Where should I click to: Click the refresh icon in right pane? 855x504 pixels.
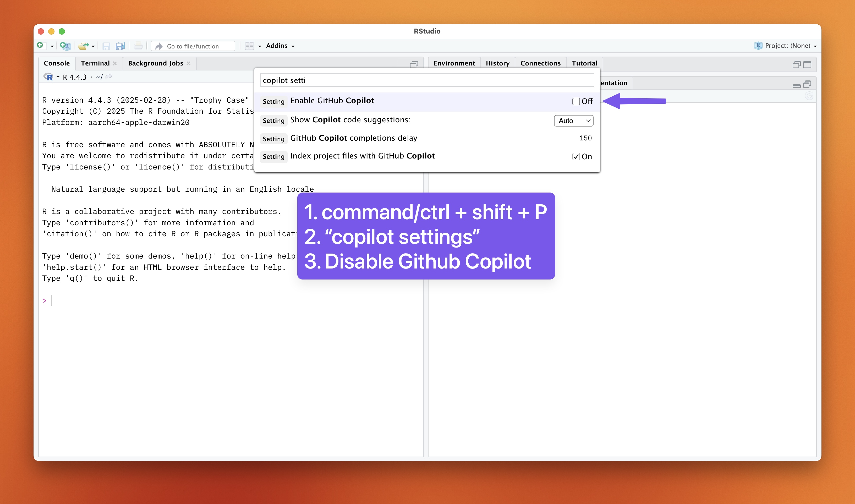pos(809,96)
